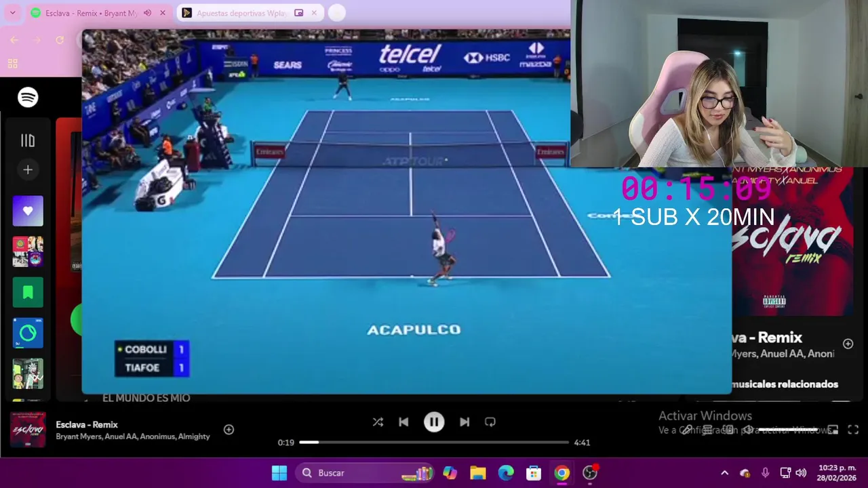This screenshot has width=868, height=488.
Task: Open connect to a device
Action: [728, 430]
